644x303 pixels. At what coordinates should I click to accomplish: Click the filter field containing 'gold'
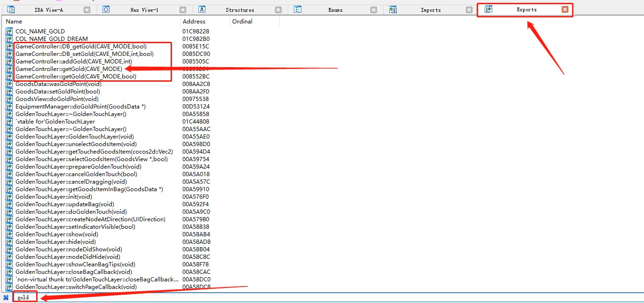pos(24,297)
